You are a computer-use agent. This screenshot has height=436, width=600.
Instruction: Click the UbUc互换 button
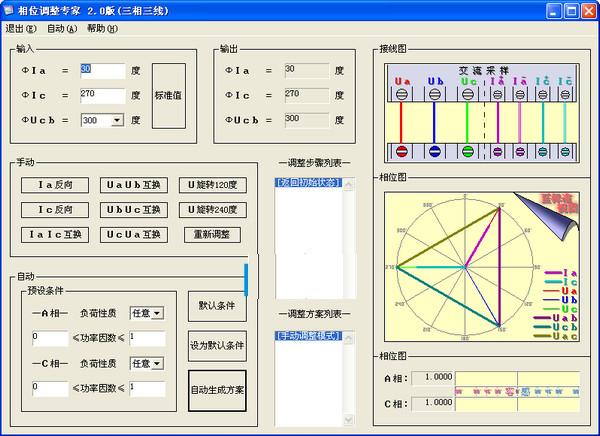(134, 210)
